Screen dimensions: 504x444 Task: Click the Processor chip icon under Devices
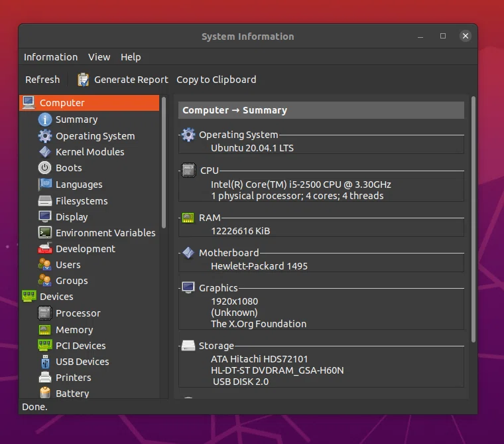[44, 313]
